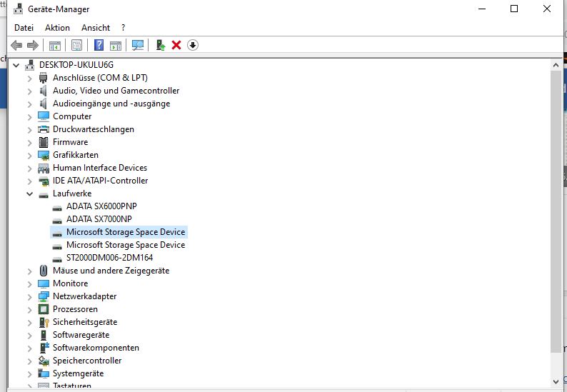Click the Speichercontroller icon
Viewport: 567px width, 392px height.
click(x=44, y=361)
